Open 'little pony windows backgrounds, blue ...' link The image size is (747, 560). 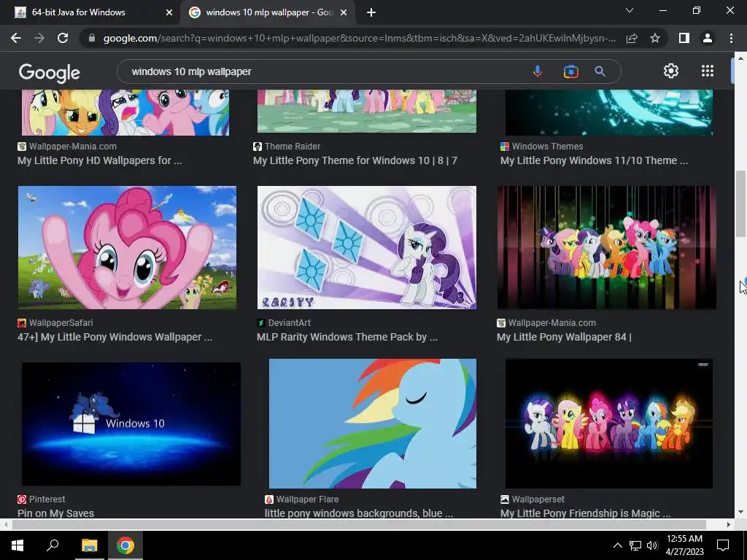(x=359, y=513)
